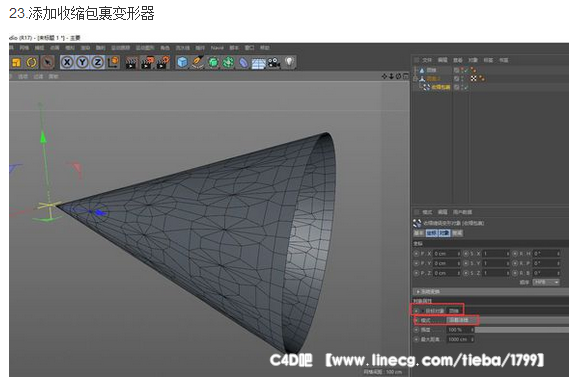570x377 pixels.
Task: Open the HPB rotation order dropdown
Action: pos(546,282)
